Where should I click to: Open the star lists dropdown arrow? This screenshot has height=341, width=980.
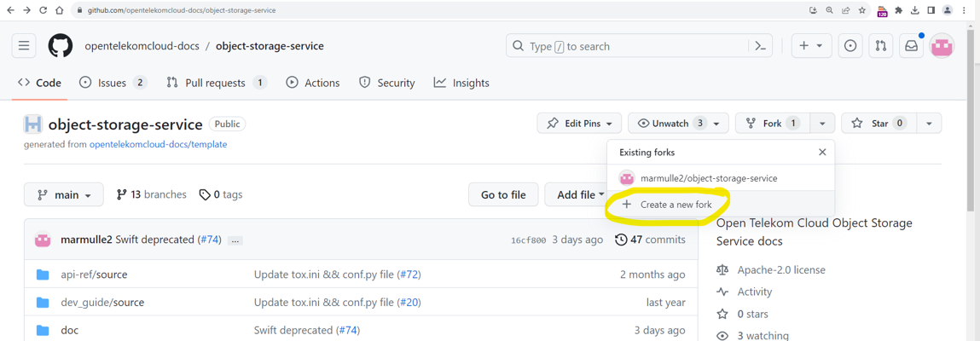[930, 124]
